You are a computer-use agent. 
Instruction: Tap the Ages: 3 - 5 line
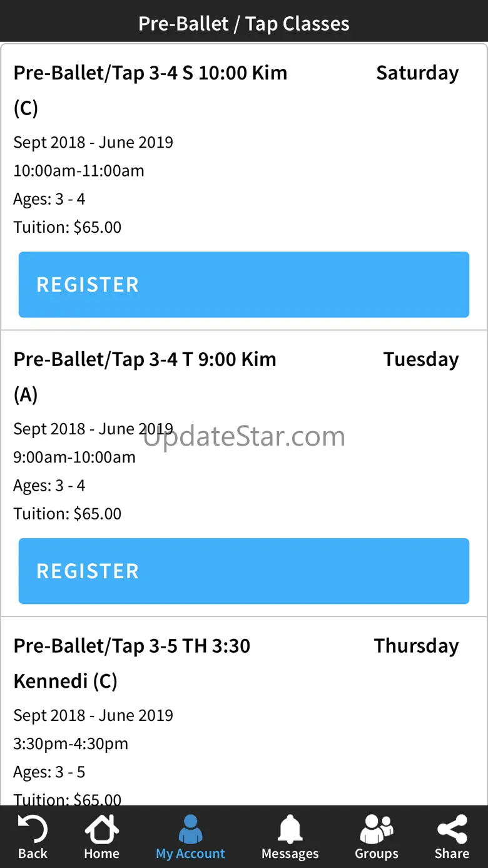pyautogui.click(x=49, y=772)
